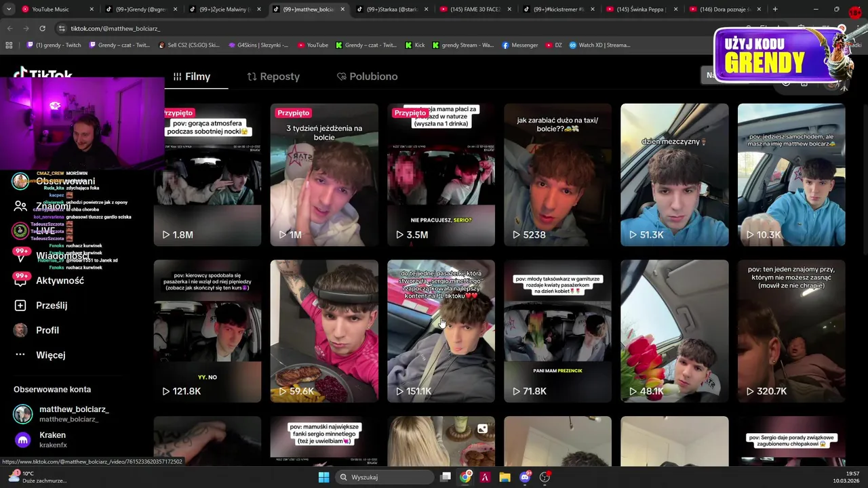Open Aktywność in TikTok sidebar

pos(51,281)
